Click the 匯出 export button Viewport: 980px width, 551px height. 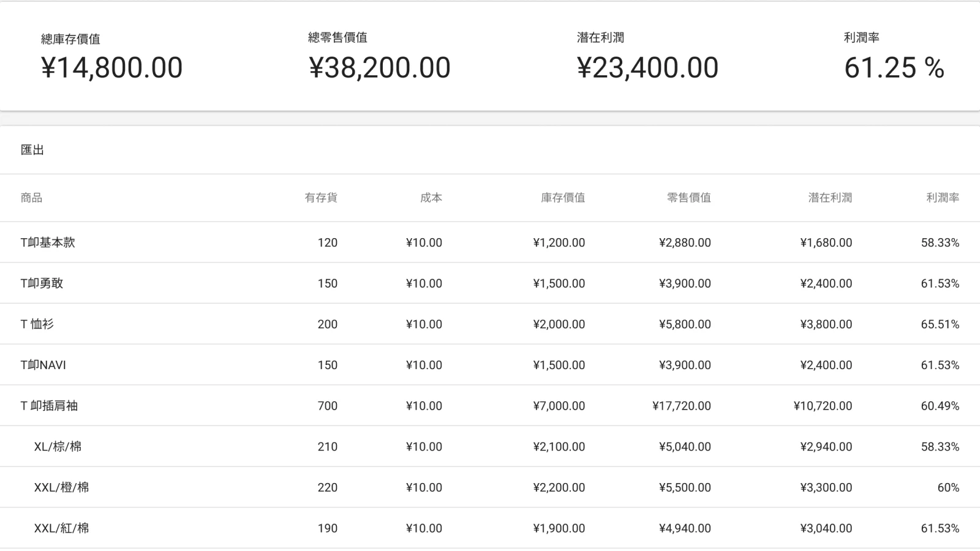click(32, 150)
